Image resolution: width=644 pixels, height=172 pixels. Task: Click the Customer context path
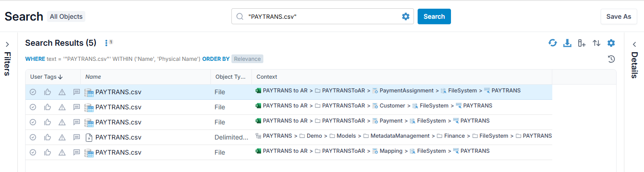coord(374,106)
